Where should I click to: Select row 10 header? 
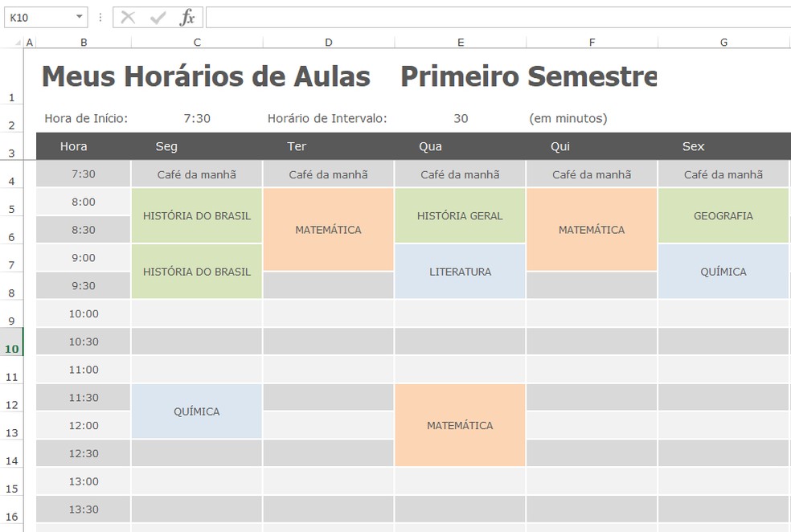point(12,349)
